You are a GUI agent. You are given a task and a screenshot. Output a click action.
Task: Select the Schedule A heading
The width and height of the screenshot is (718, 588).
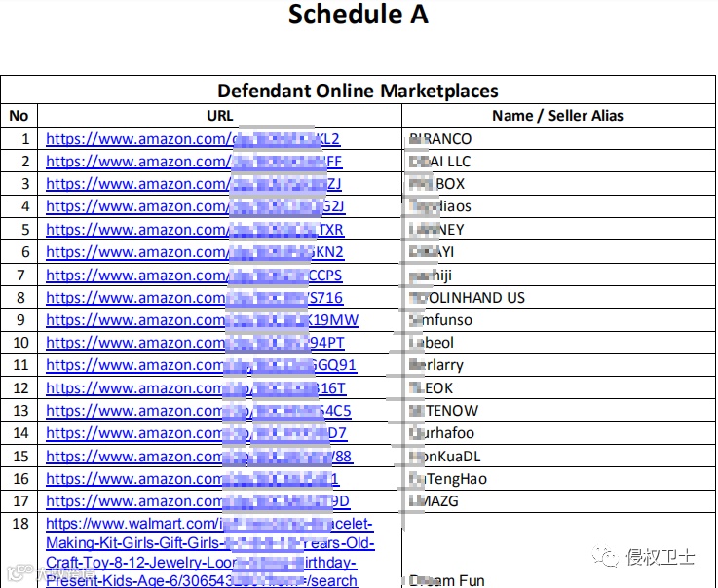coord(359,15)
